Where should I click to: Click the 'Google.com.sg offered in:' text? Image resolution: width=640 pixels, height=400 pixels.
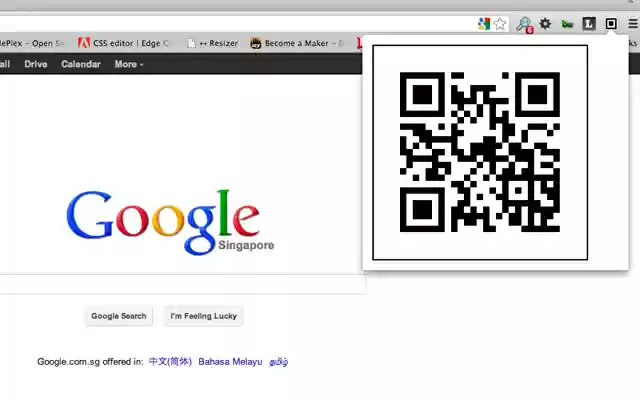pyautogui.click(x=90, y=362)
